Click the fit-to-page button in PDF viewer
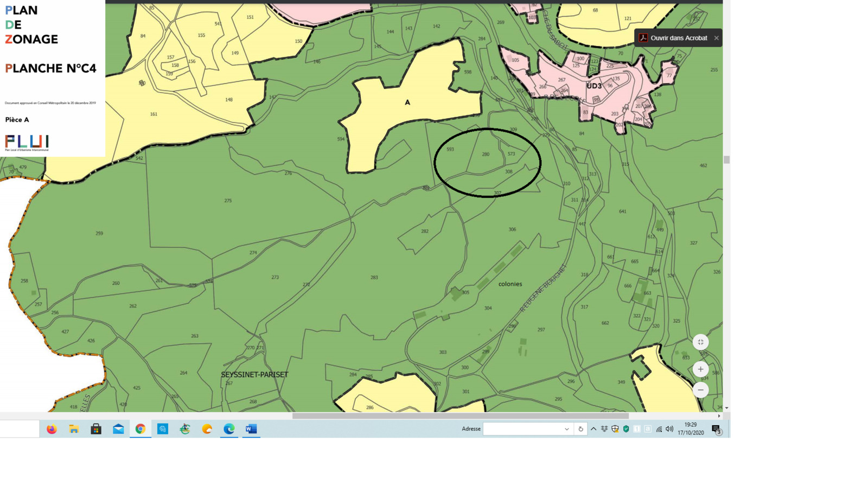Screen dimensions: 868x488 700,342
